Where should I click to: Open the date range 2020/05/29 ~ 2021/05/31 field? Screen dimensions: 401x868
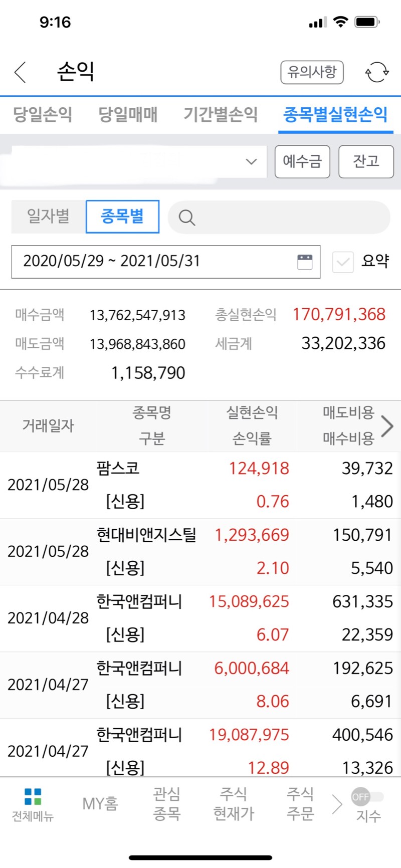pyautogui.click(x=166, y=262)
